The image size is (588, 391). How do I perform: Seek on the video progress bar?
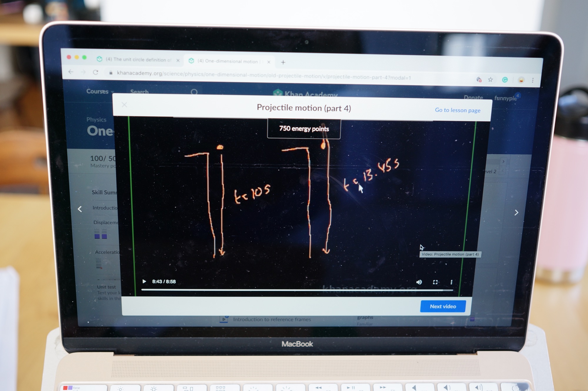(294, 290)
